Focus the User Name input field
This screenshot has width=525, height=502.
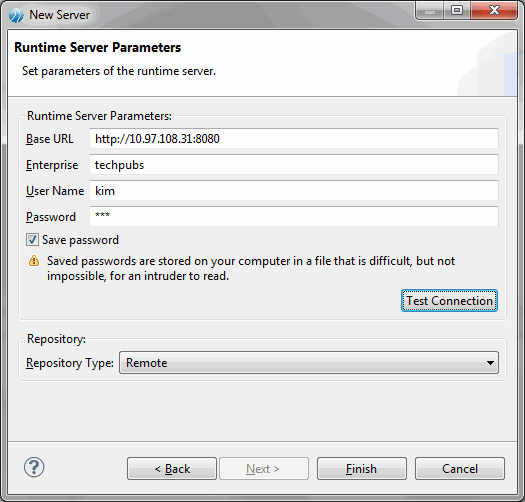(294, 191)
